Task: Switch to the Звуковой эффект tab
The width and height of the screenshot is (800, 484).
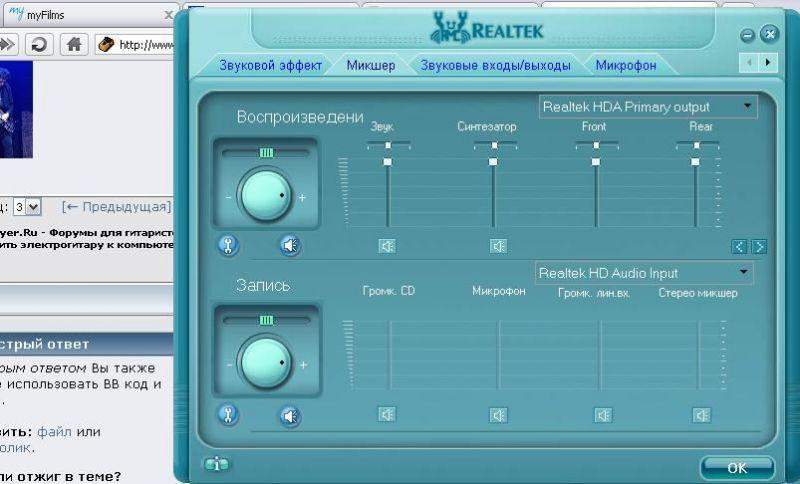Action: (270, 66)
